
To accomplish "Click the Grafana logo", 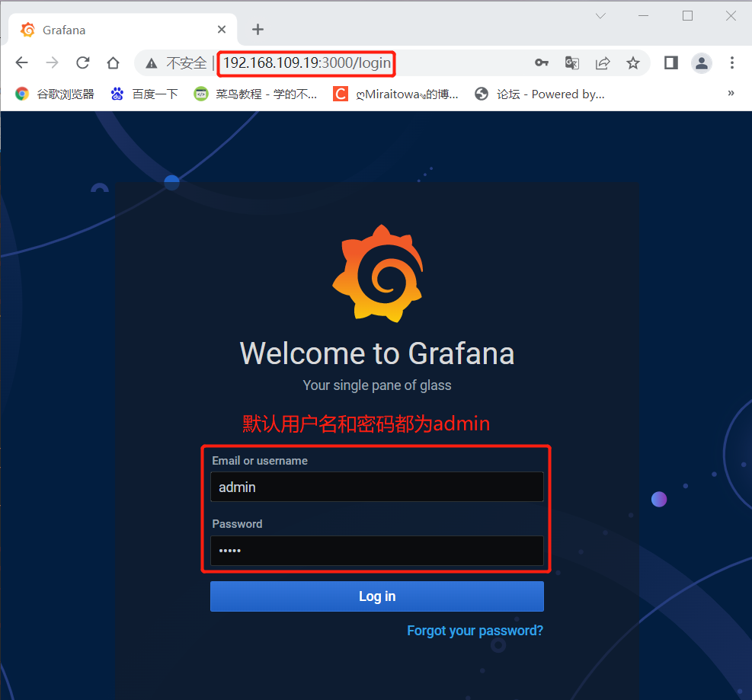I will click(x=378, y=273).
